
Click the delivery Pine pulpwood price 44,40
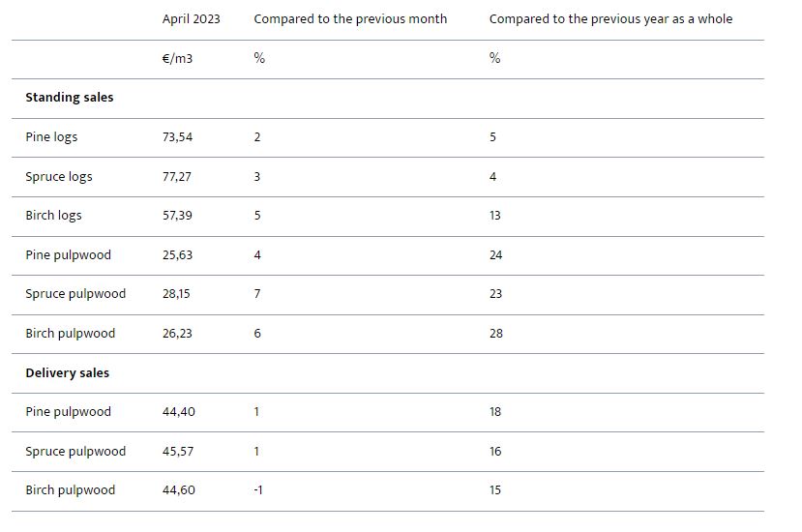[178, 412]
